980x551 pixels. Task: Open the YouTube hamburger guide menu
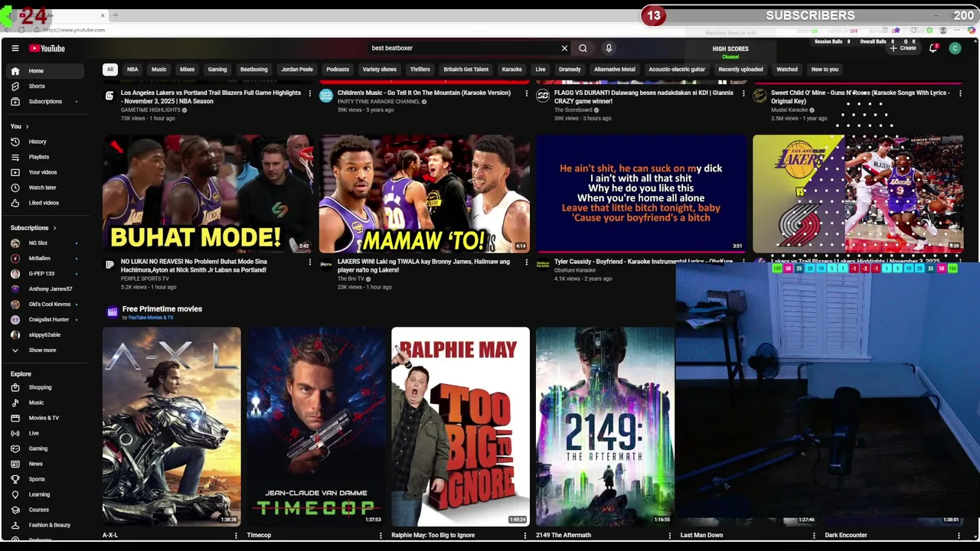pyautogui.click(x=15, y=48)
